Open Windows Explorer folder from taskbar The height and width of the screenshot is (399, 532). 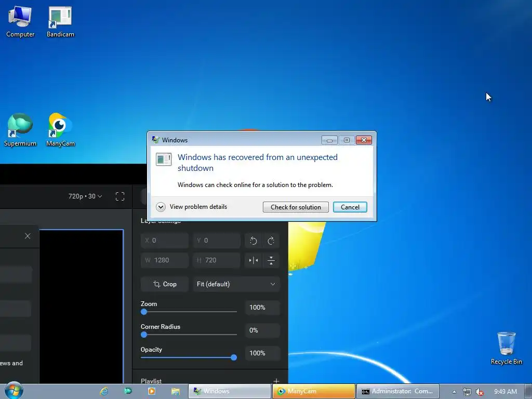click(x=176, y=391)
